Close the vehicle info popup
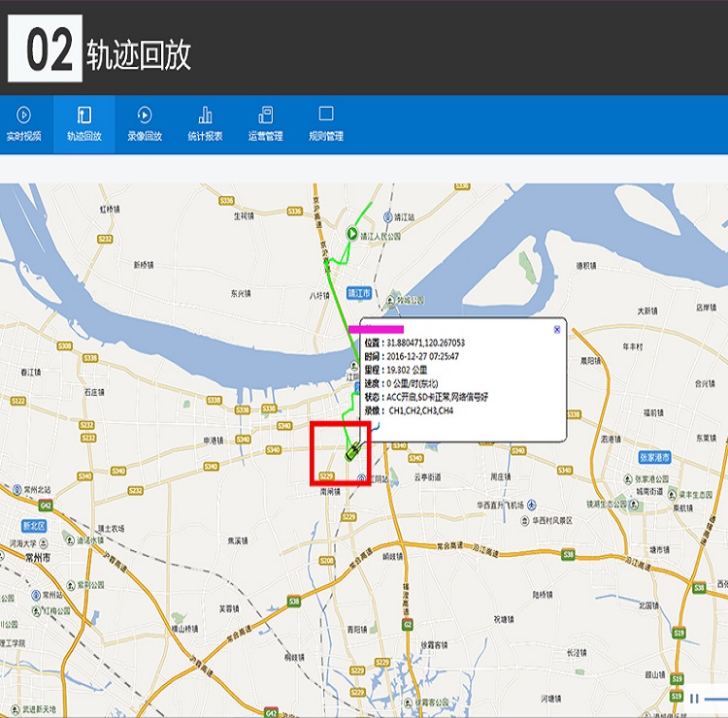Image resolution: width=728 pixels, height=718 pixels. pyautogui.click(x=557, y=329)
